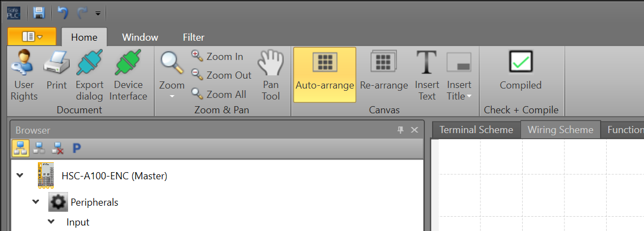
Task: Toggle the browser network tree view icon
Action: click(20, 148)
